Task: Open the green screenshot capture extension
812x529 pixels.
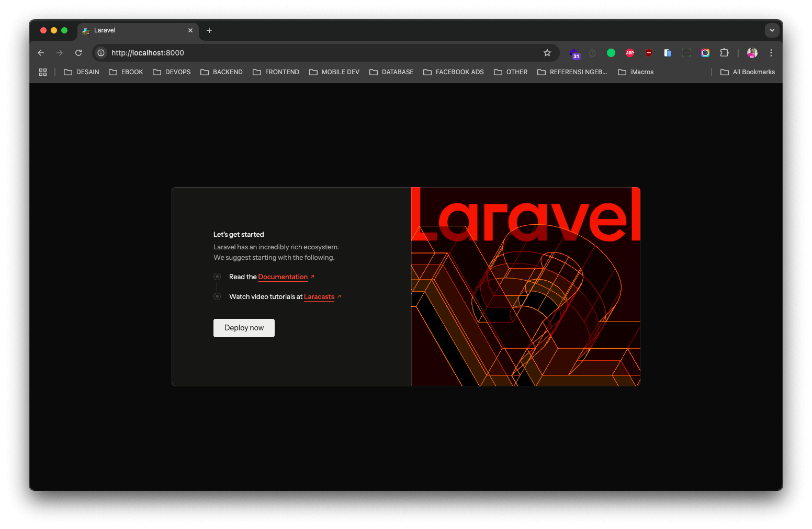Action: coord(686,53)
